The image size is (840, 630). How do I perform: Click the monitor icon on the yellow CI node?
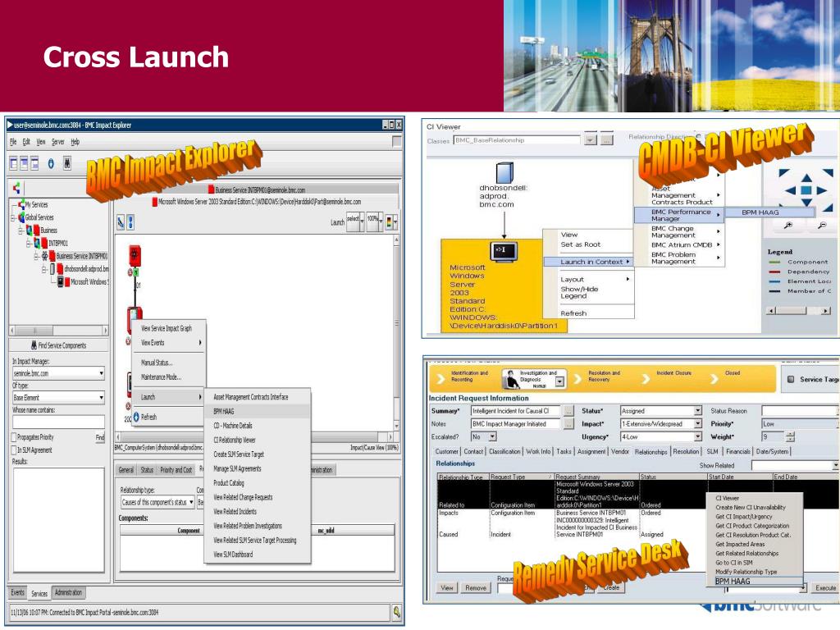coord(504,251)
